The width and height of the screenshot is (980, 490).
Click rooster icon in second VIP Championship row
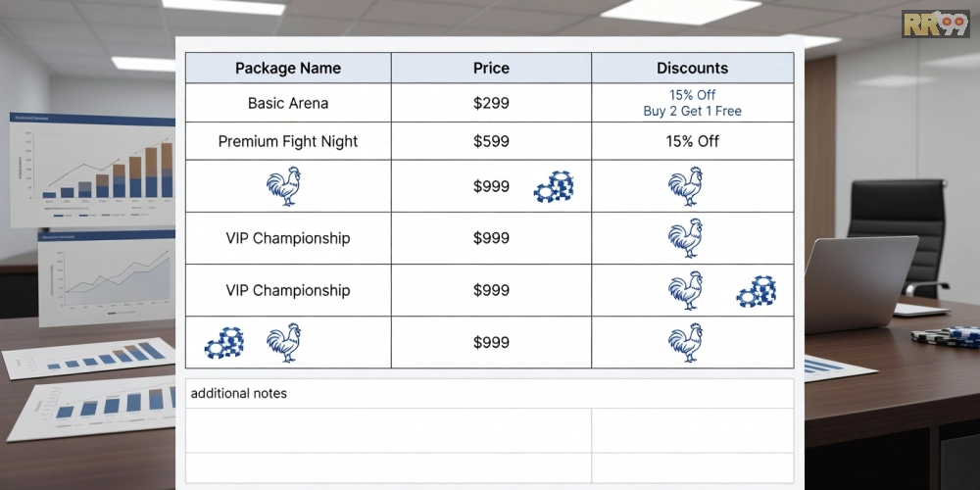pos(685,291)
